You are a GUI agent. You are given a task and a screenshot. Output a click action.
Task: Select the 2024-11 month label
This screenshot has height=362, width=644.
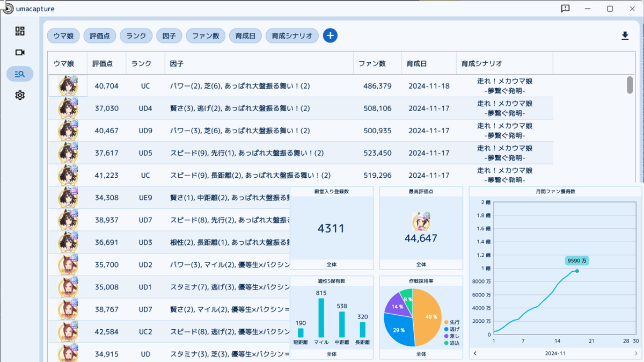[555, 353]
